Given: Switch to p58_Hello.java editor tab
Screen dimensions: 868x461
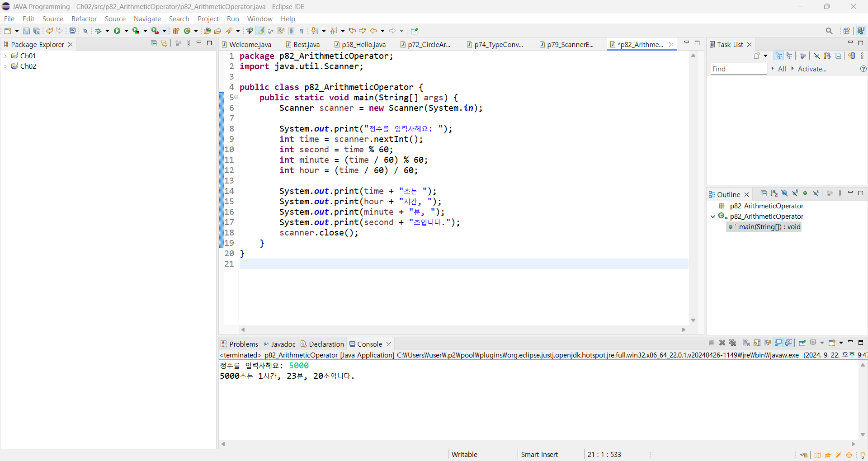Looking at the screenshot, I should pos(360,44).
